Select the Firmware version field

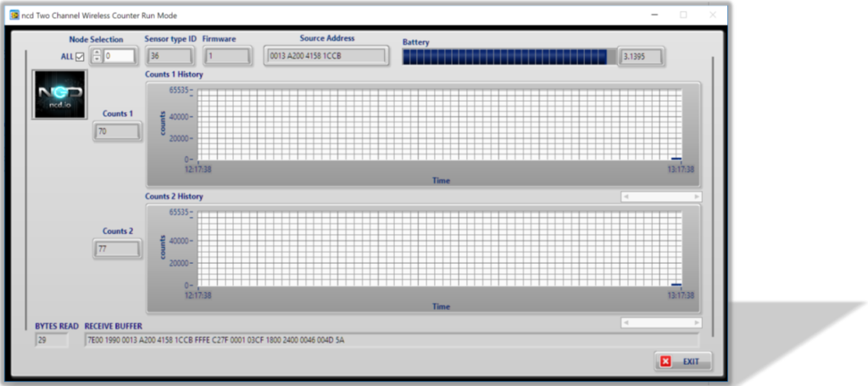(227, 57)
